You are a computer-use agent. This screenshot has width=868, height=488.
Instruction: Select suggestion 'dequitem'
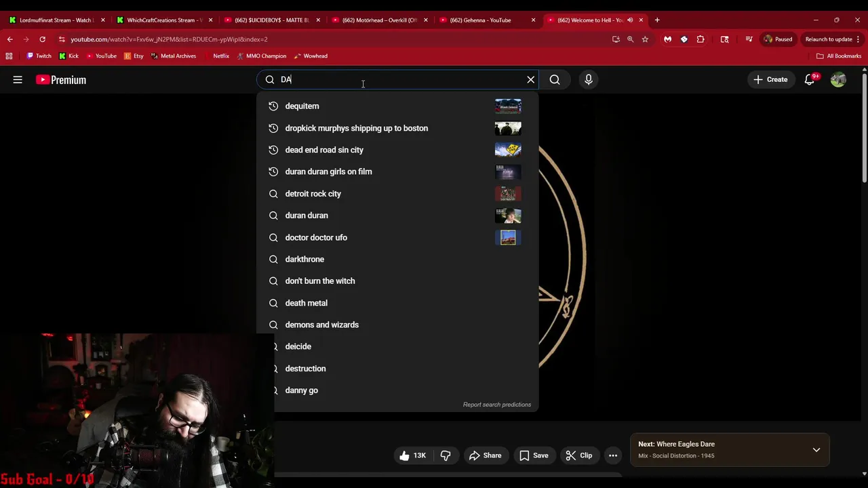(x=397, y=106)
